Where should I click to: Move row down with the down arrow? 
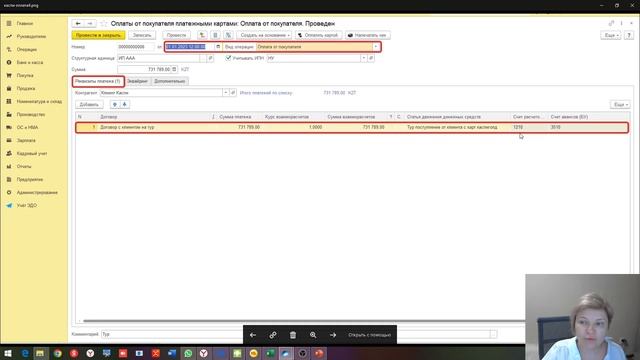(x=124, y=104)
